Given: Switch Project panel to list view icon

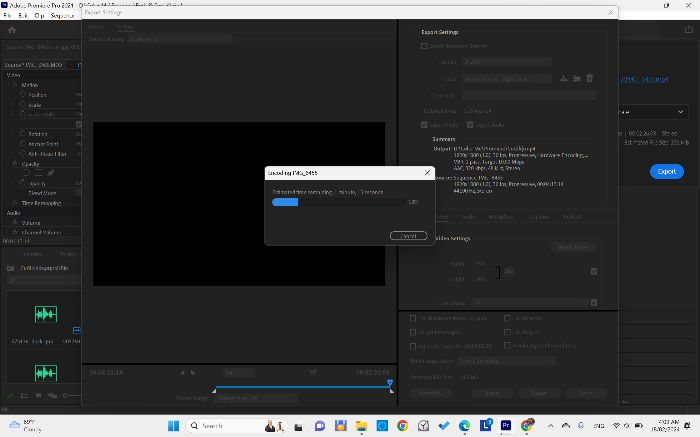Looking at the screenshot, I should click(24, 395).
